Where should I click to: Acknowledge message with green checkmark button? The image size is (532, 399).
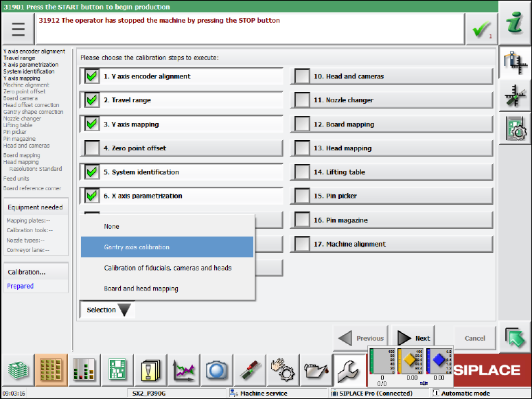coord(482,30)
